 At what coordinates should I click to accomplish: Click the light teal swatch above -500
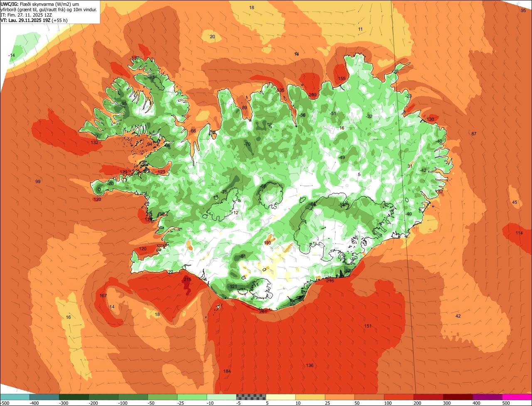[15, 397]
